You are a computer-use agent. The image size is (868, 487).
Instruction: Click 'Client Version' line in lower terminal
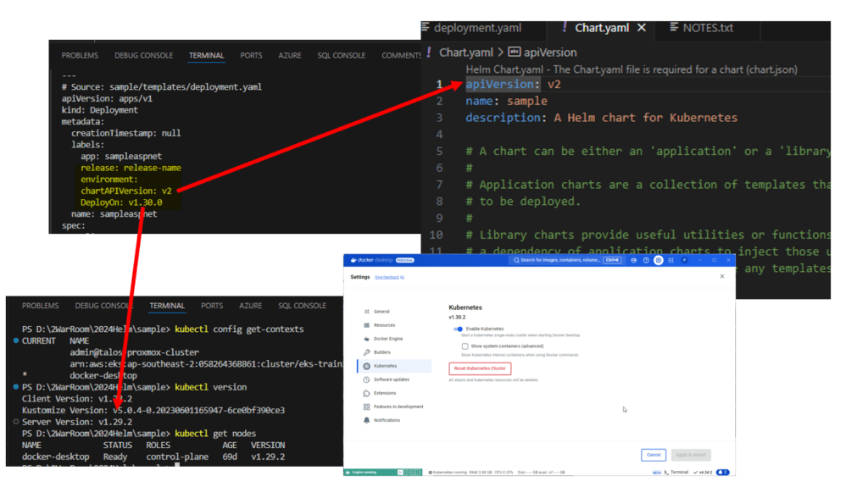77,398
